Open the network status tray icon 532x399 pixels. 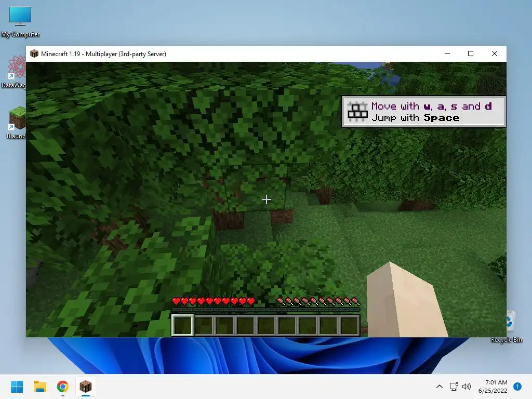tap(454, 387)
